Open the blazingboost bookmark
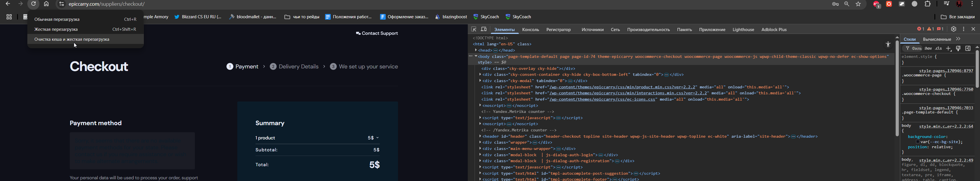The height and width of the screenshot is (181, 980). pyautogui.click(x=451, y=17)
